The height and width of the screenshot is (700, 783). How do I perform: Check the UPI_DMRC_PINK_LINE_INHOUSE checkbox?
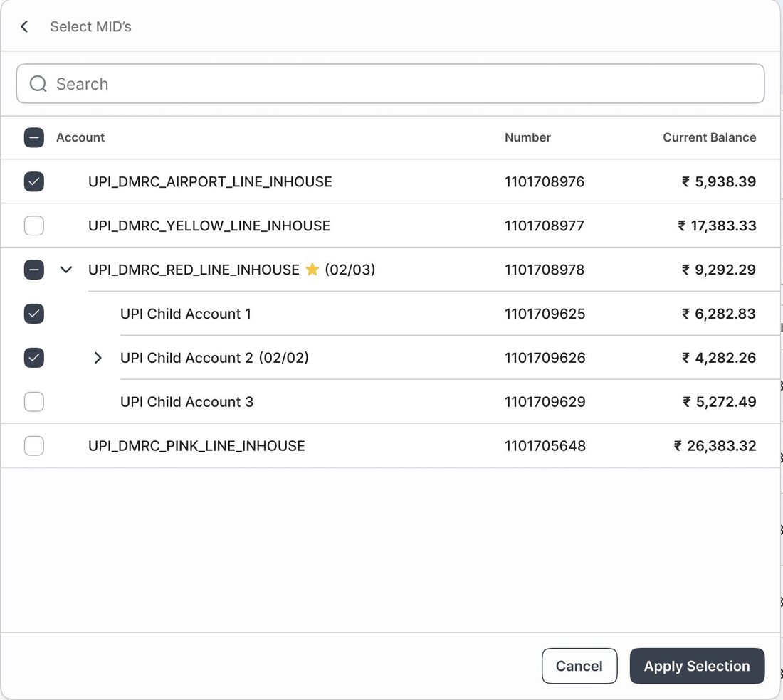(x=34, y=445)
